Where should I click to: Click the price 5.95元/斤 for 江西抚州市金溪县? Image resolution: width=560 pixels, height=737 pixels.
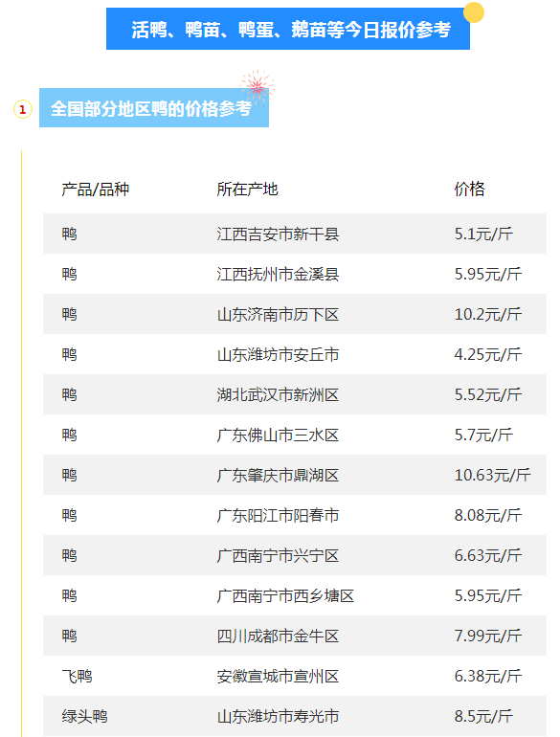pyautogui.click(x=488, y=274)
